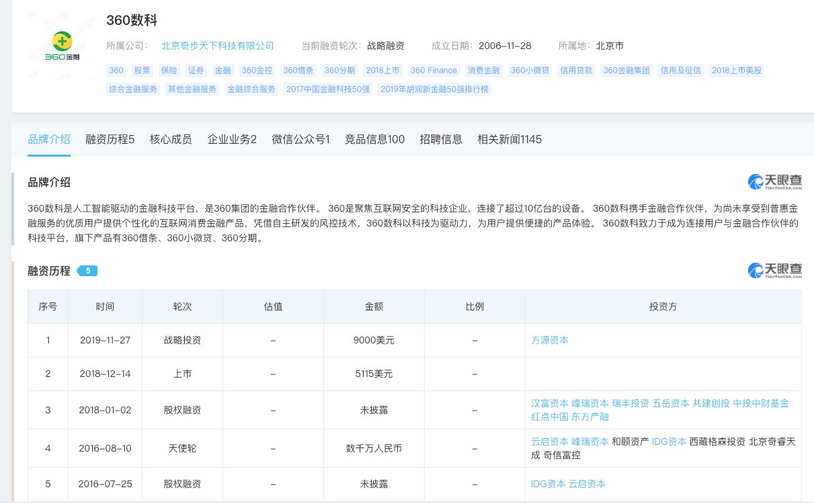Open the 360金控 tag
The image size is (814, 504).
pos(256,70)
